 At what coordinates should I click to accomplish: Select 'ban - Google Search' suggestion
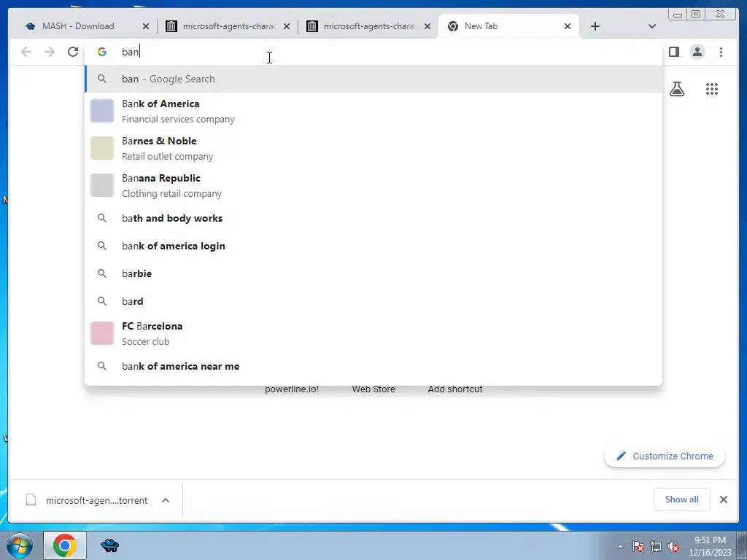coord(373,79)
